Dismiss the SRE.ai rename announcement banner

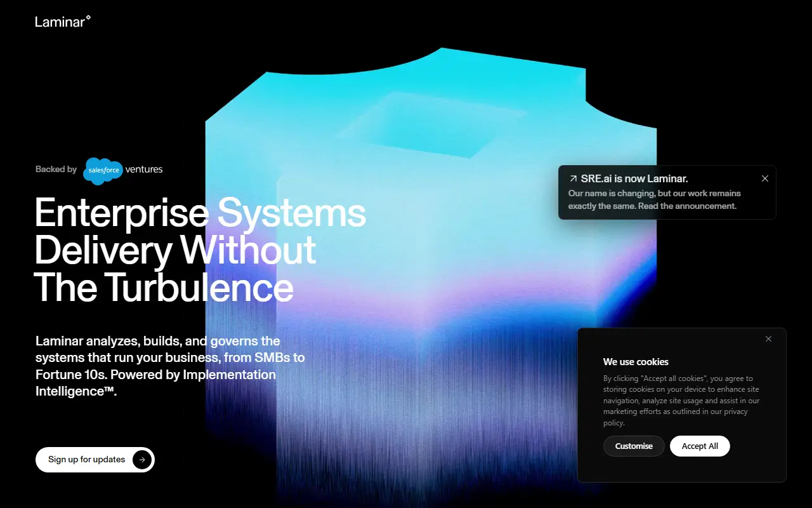tap(765, 178)
